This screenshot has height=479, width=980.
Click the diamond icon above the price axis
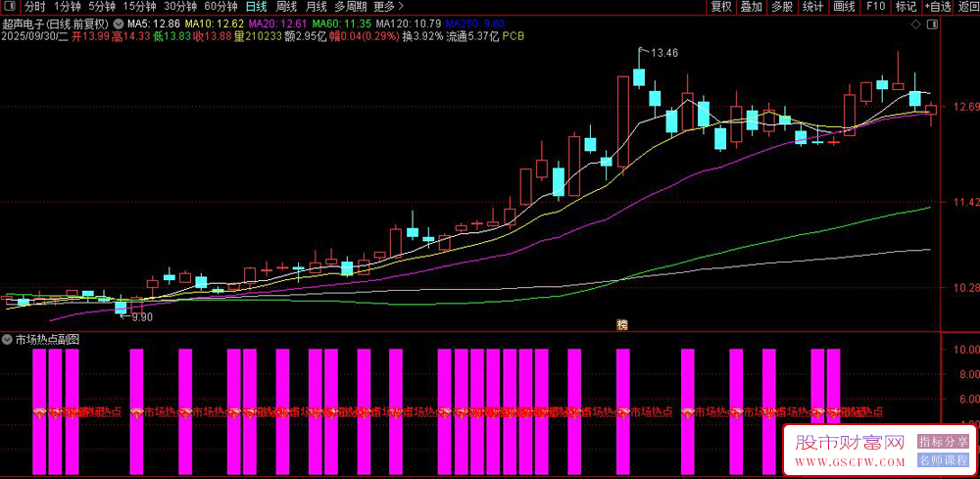[915, 24]
